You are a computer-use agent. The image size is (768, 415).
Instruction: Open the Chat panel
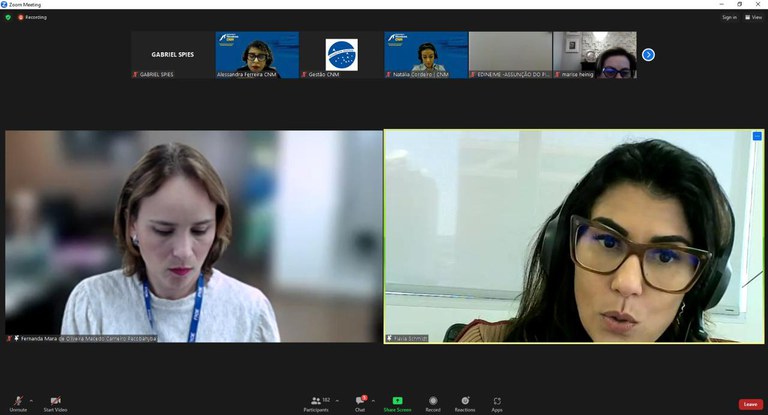[360, 402]
